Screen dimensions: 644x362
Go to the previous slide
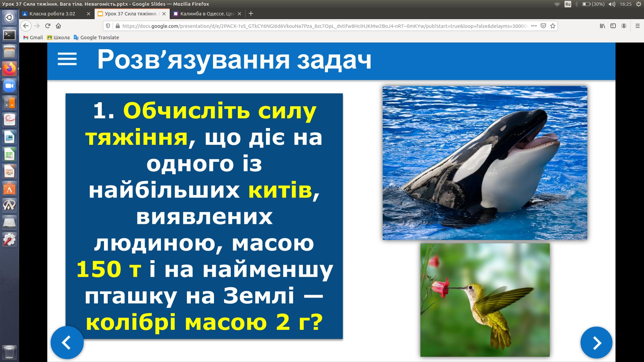click(67, 343)
